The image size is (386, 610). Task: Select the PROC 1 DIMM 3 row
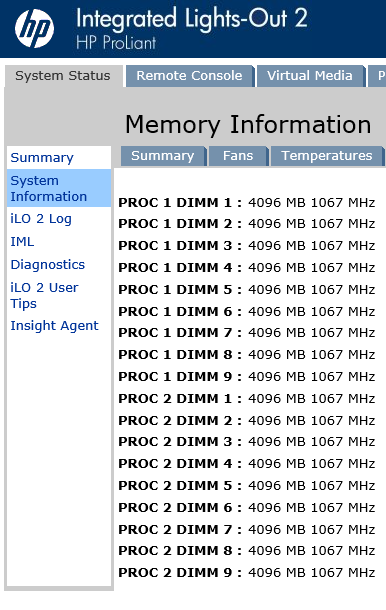point(247,246)
